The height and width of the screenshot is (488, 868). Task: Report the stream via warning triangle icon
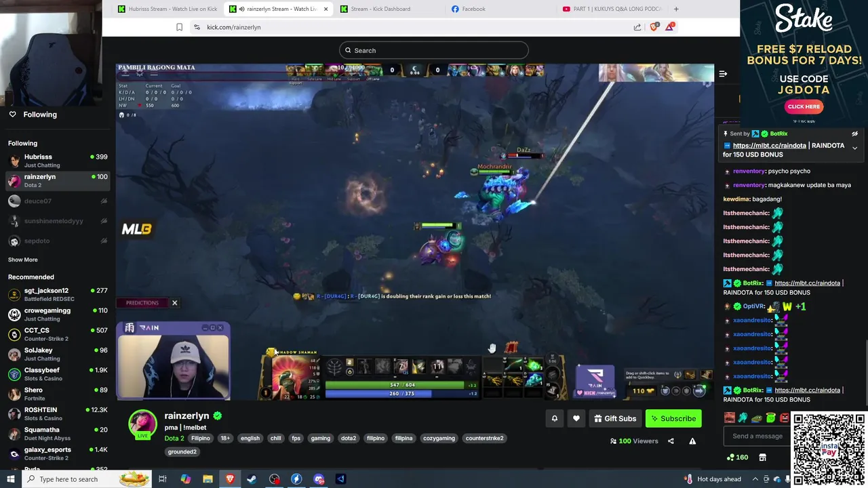(692, 441)
